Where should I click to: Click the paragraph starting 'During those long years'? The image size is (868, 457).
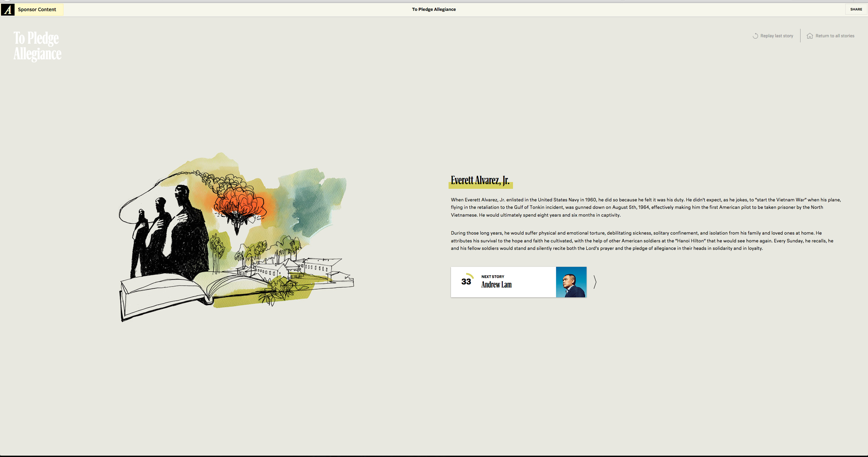(x=642, y=241)
